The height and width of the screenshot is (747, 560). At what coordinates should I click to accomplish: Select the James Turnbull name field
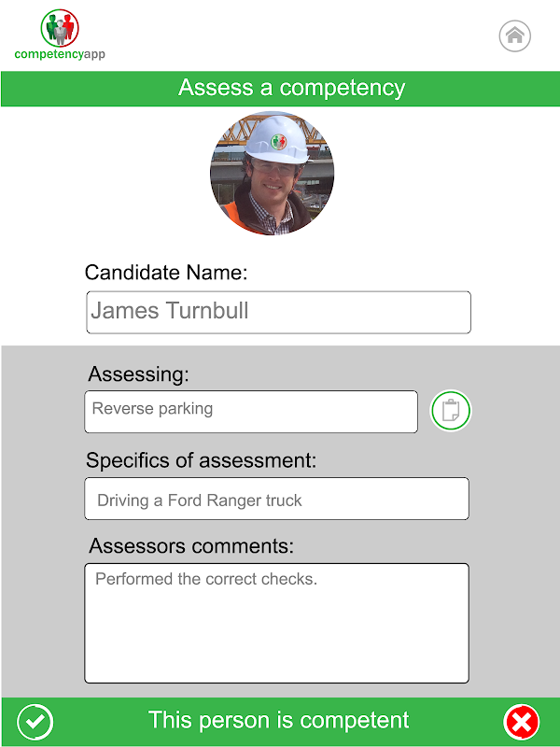[278, 312]
